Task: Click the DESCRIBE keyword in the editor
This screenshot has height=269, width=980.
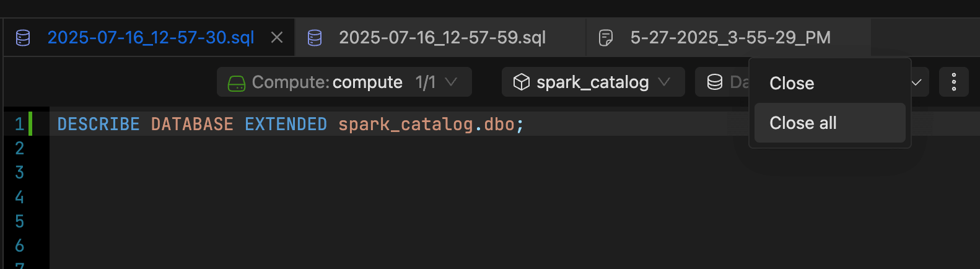Action: click(98, 124)
